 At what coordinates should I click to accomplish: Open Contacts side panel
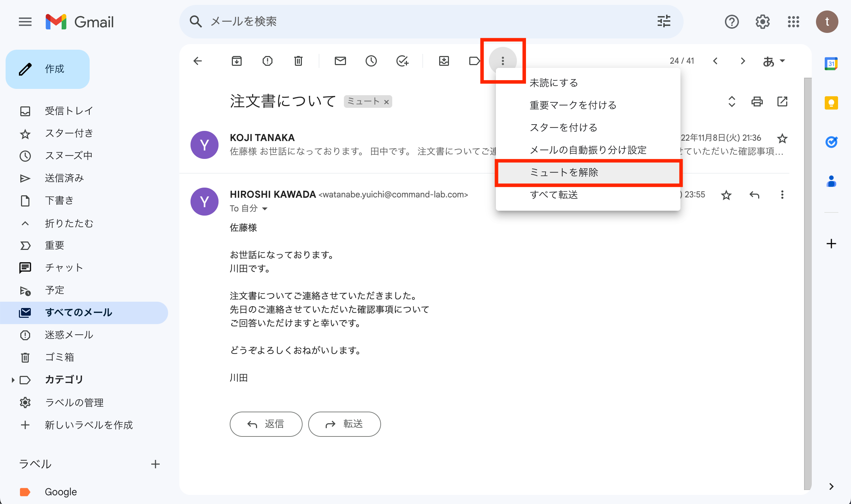coord(831,181)
